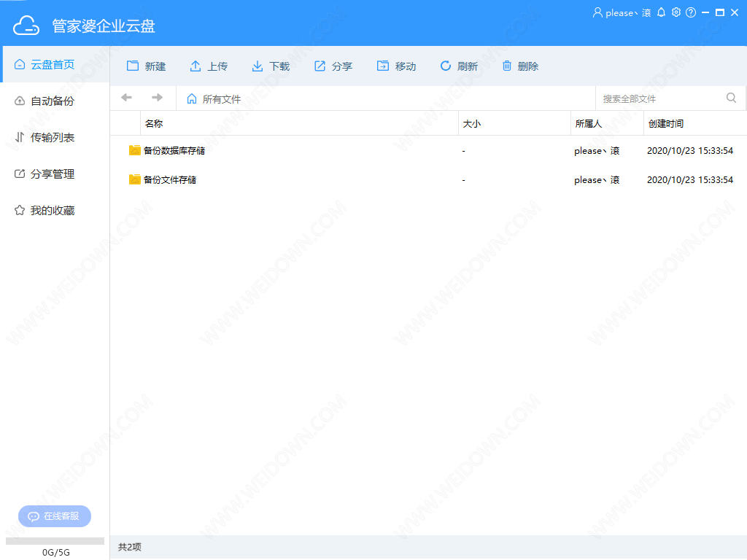This screenshot has width=747, height=560.
Task: Open the notification bell
Action: point(661,13)
